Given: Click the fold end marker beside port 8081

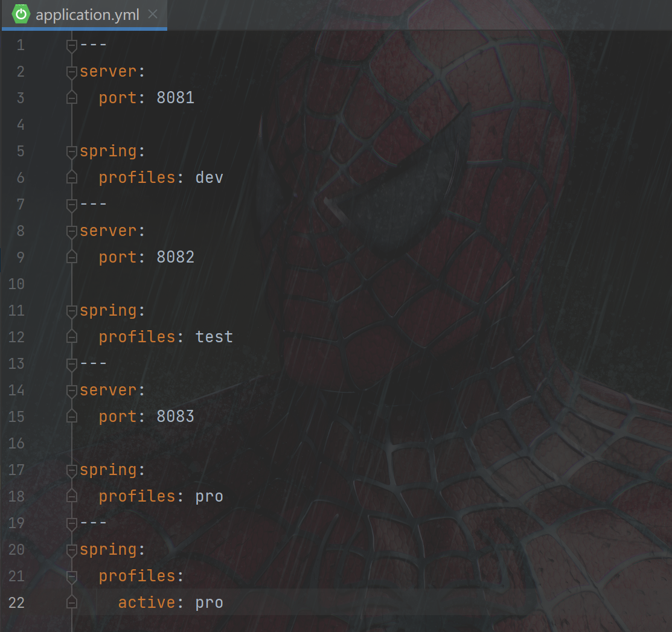Looking at the screenshot, I should (72, 98).
